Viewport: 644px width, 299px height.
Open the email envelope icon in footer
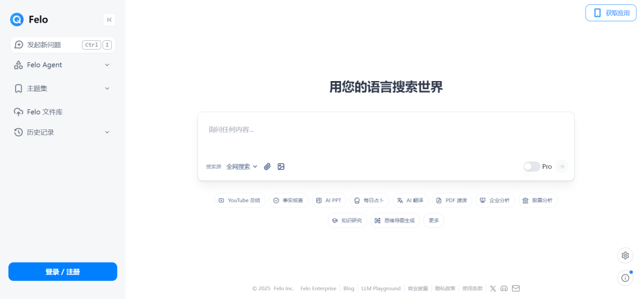click(x=516, y=289)
